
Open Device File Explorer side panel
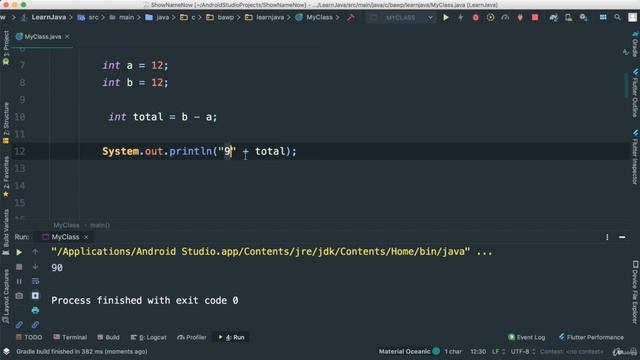(x=635, y=292)
